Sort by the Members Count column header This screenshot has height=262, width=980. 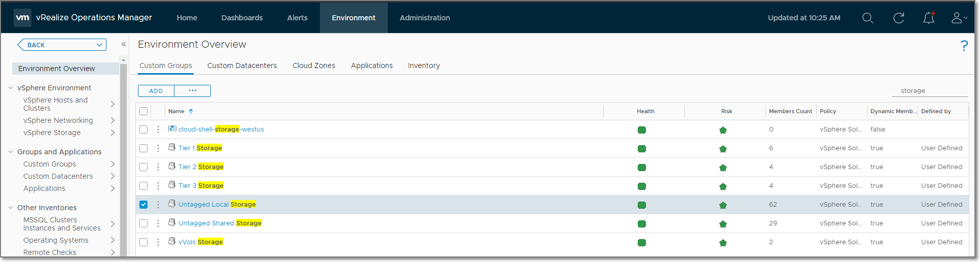point(790,111)
